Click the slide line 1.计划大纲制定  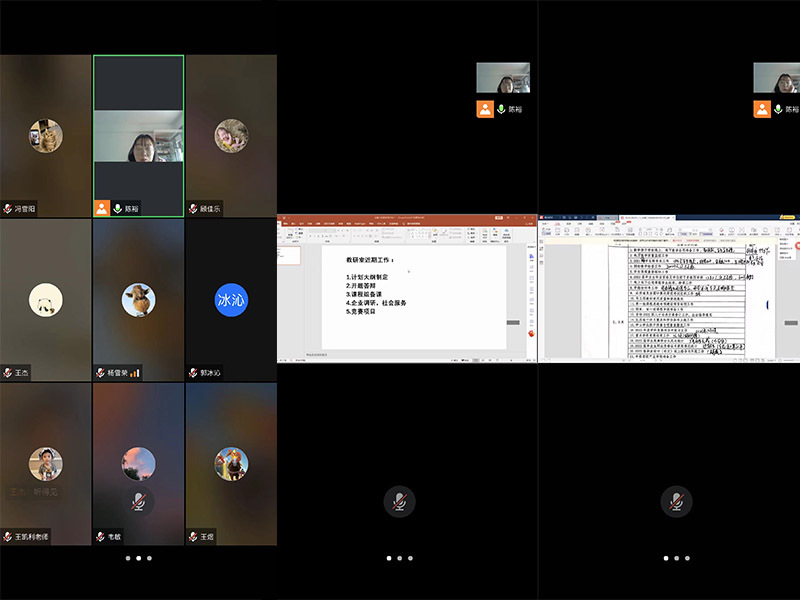[x=367, y=277]
